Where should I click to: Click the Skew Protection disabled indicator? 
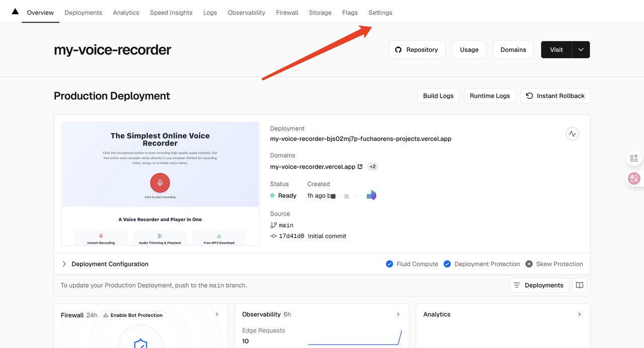(529, 264)
